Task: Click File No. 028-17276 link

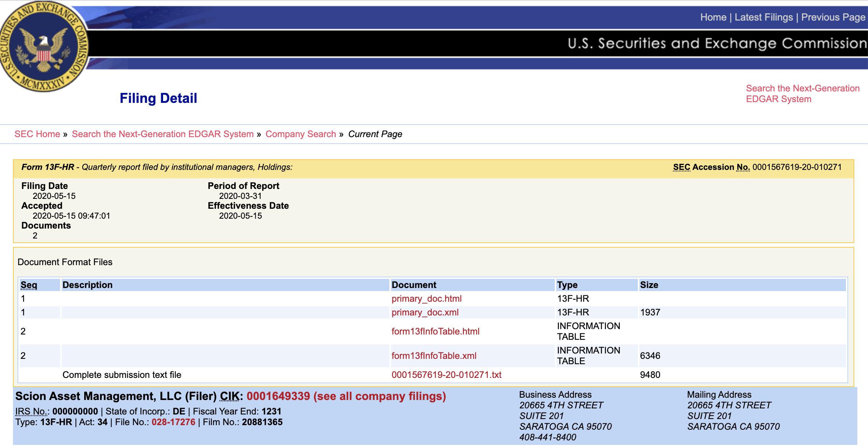Action: 173,422
